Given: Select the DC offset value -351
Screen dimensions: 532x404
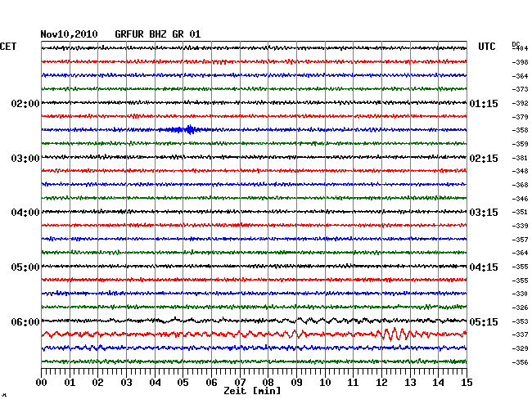Looking at the screenshot, I should pyautogui.click(x=520, y=212).
